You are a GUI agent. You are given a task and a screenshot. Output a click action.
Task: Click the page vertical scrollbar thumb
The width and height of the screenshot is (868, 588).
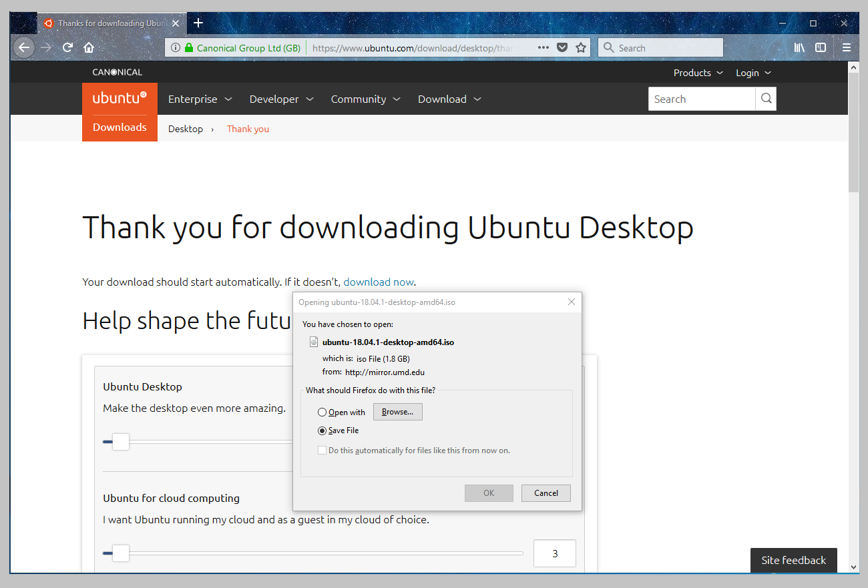pos(853,133)
